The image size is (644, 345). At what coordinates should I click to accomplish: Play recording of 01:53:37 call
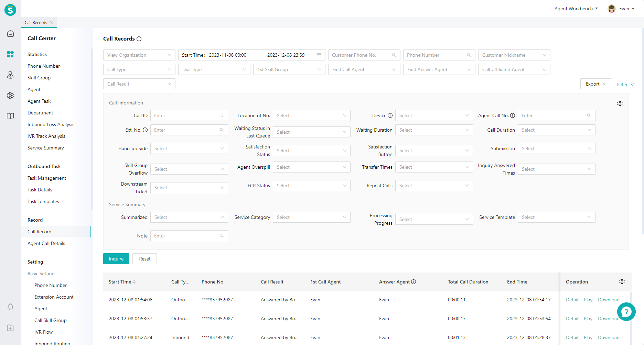(588, 319)
